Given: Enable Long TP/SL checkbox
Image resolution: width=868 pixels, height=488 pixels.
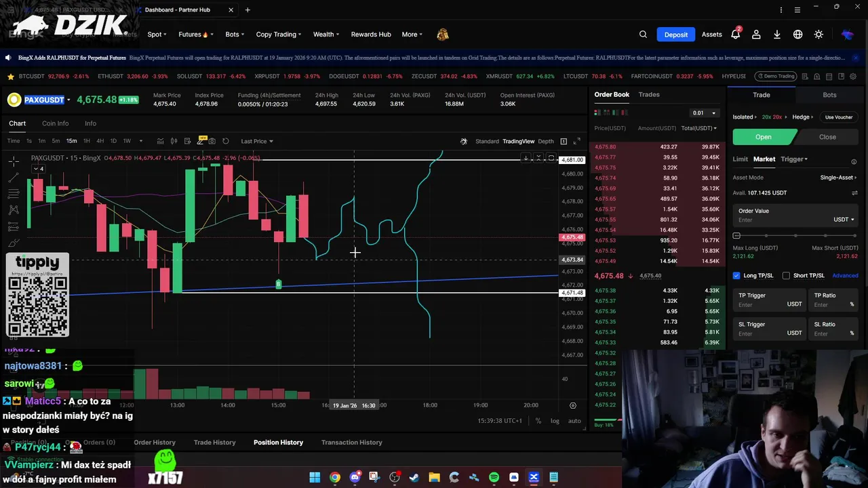Looking at the screenshot, I should pyautogui.click(x=736, y=276).
